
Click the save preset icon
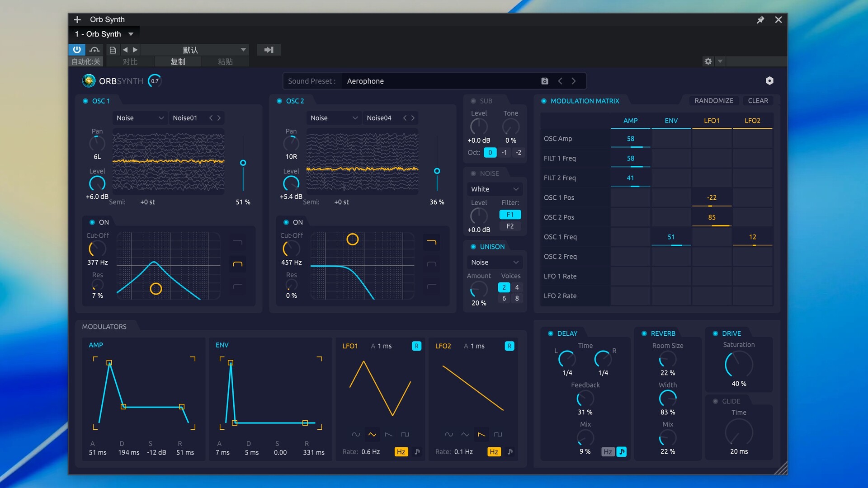click(545, 81)
